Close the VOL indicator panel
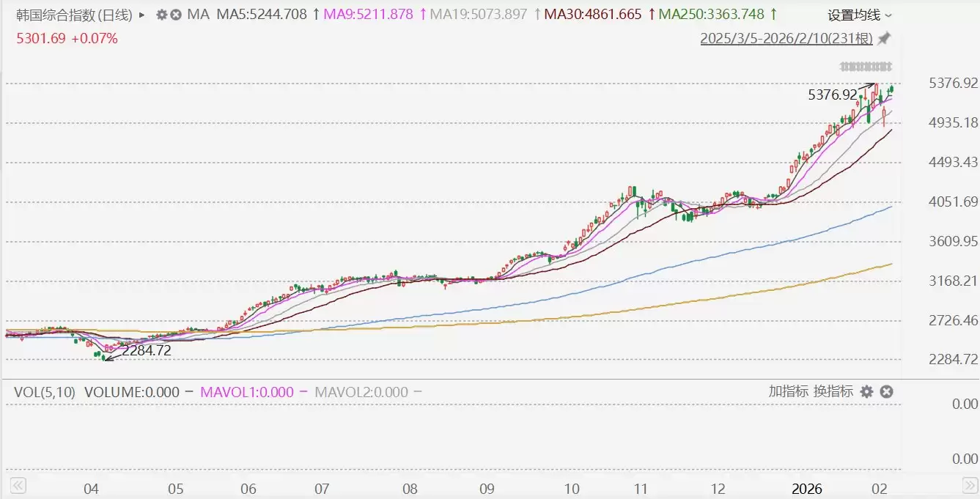The height and width of the screenshot is (499, 980). 886,392
